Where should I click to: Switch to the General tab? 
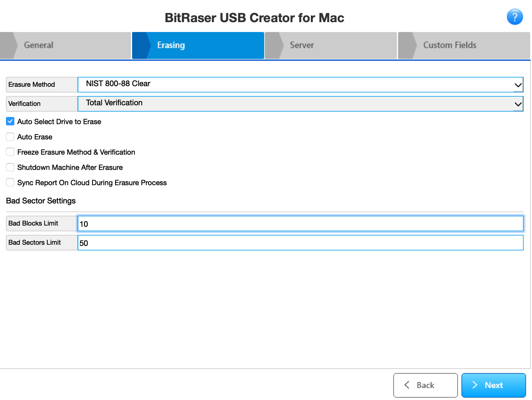(x=65, y=45)
